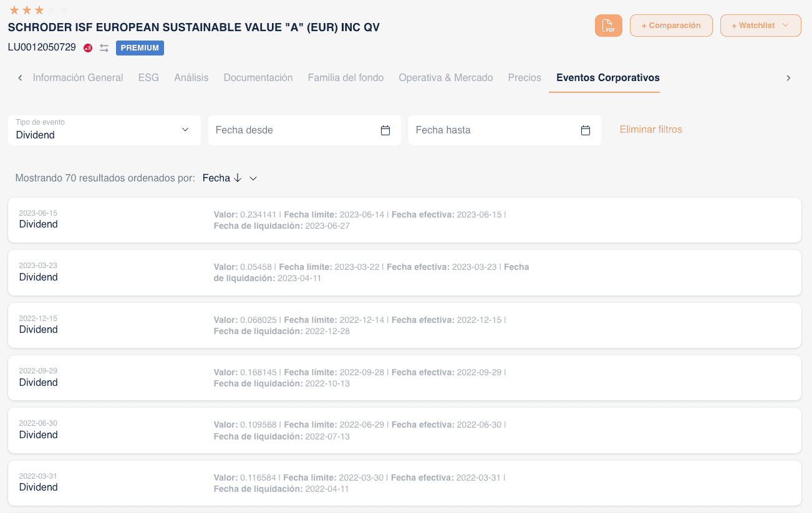Click the dividend value 0.234141
This screenshot has width=812, height=513.
click(259, 214)
